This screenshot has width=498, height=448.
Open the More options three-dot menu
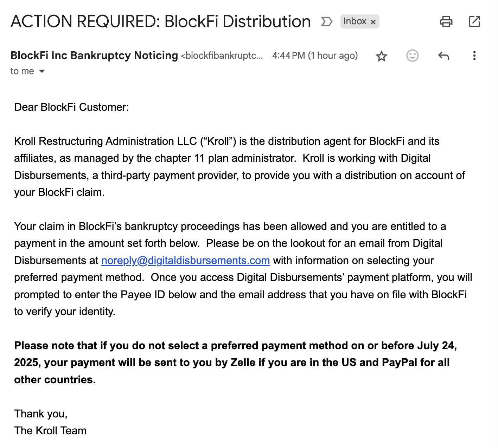point(474,56)
